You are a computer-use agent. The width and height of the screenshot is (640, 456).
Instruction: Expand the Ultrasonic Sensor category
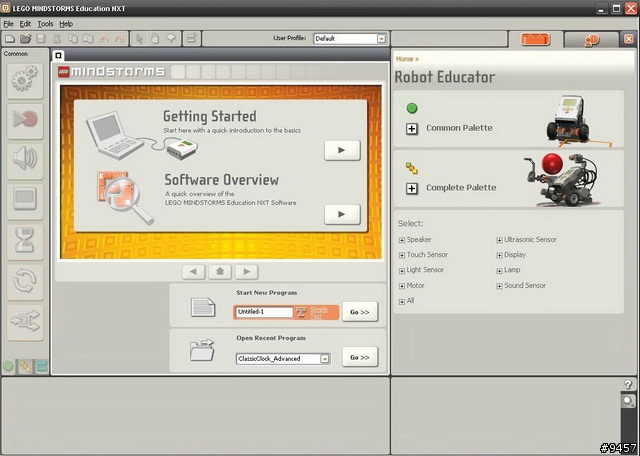click(x=499, y=240)
